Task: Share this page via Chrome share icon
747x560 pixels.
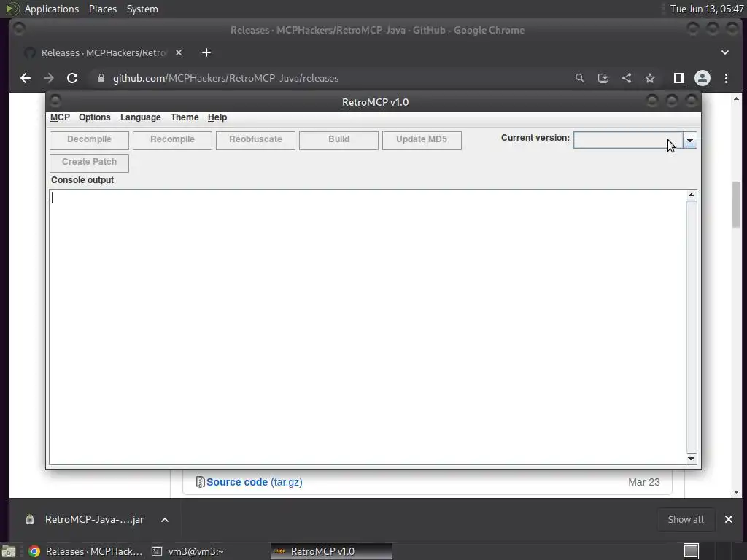Action: 627,78
